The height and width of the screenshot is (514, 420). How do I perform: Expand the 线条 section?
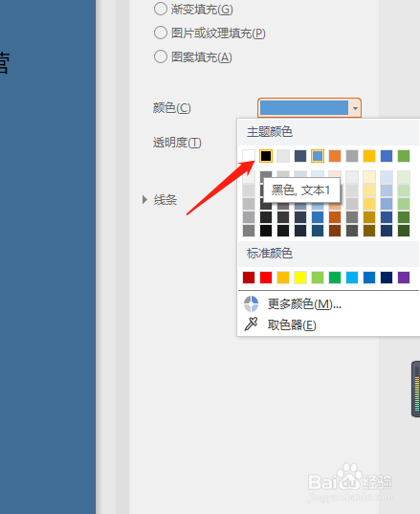[x=144, y=199]
